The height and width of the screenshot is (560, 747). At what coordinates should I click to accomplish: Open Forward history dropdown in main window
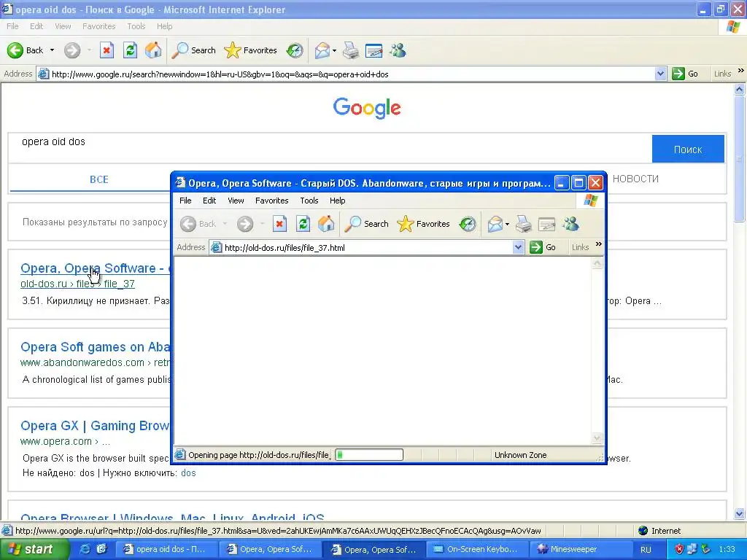pos(89,50)
